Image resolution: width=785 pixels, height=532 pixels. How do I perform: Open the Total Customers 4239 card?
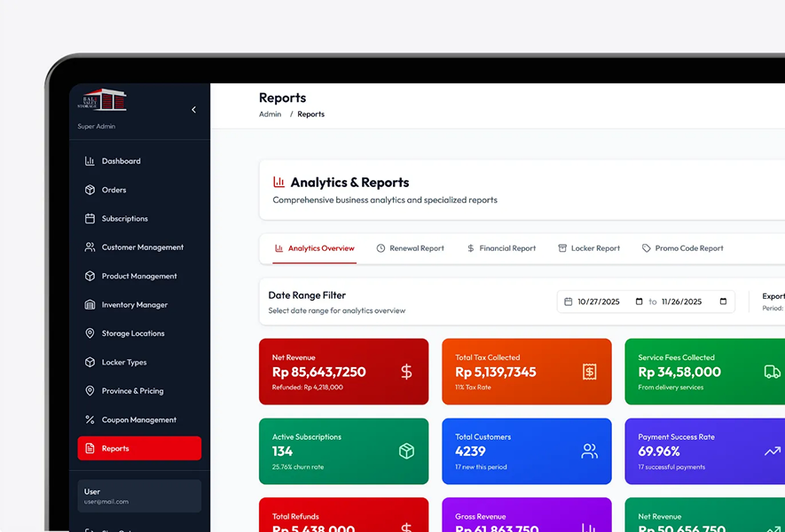pos(527,451)
